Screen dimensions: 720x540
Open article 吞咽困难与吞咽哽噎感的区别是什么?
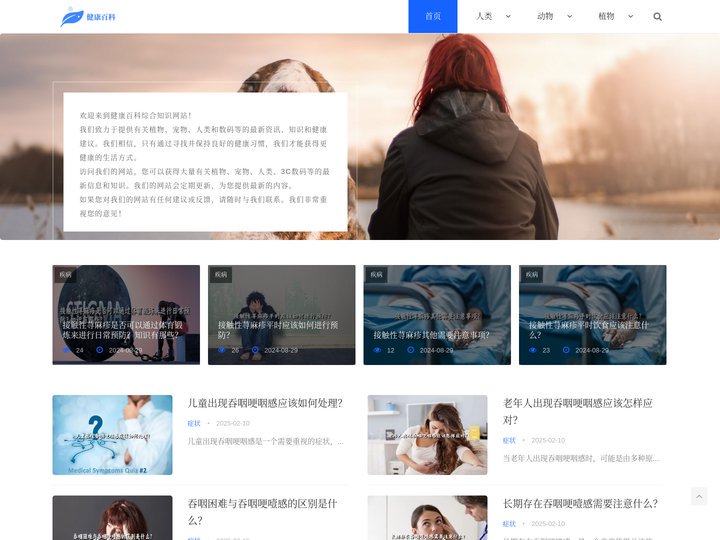262,512
